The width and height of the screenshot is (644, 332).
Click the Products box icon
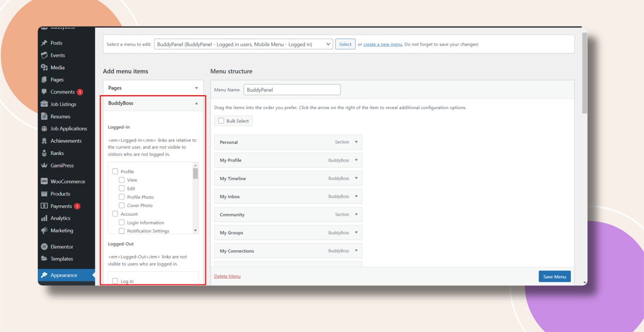point(44,194)
